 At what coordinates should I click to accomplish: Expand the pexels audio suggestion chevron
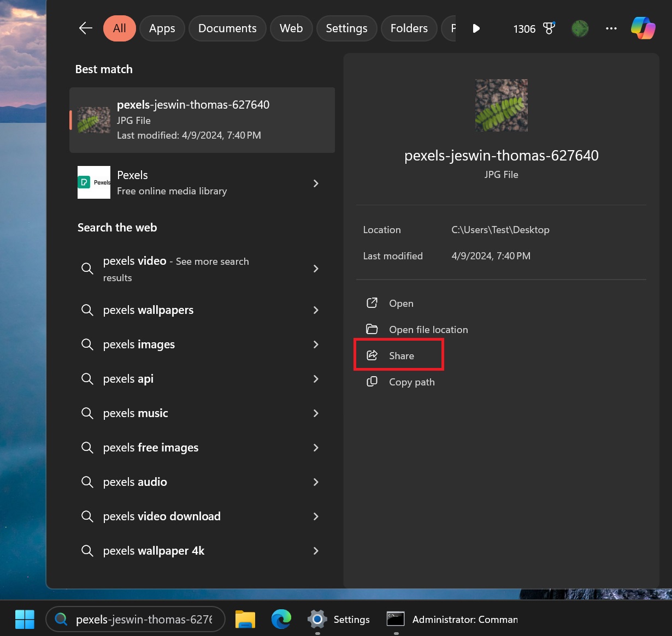(316, 482)
